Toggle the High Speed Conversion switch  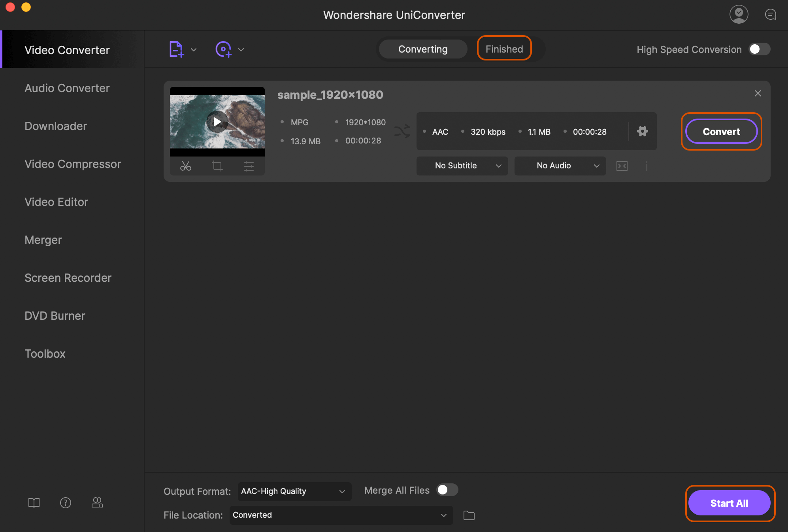760,49
